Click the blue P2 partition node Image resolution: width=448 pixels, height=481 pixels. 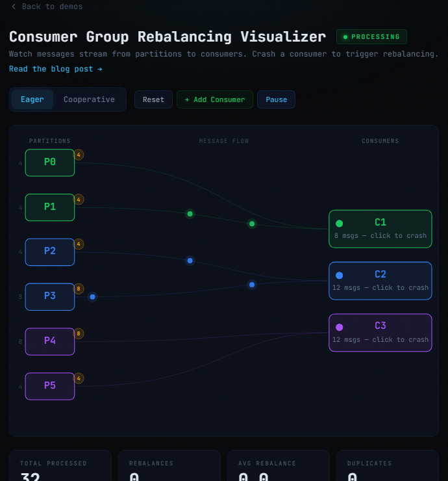(50, 252)
